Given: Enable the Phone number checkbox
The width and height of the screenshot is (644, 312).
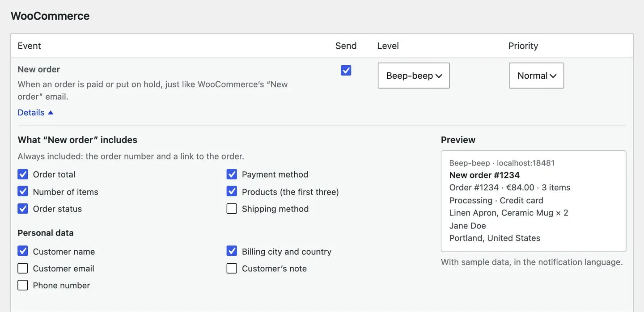Looking at the screenshot, I should pyautogui.click(x=23, y=285).
